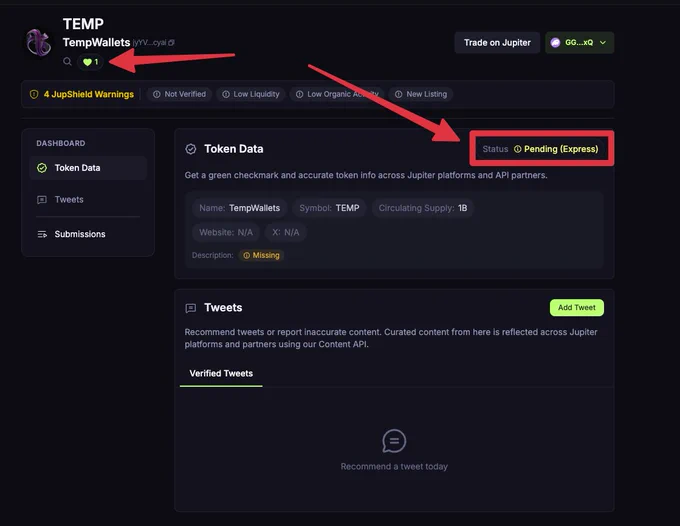Click info icon in Not Verified chip
The height and width of the screenshot is (526, 680).
(157, 94)
